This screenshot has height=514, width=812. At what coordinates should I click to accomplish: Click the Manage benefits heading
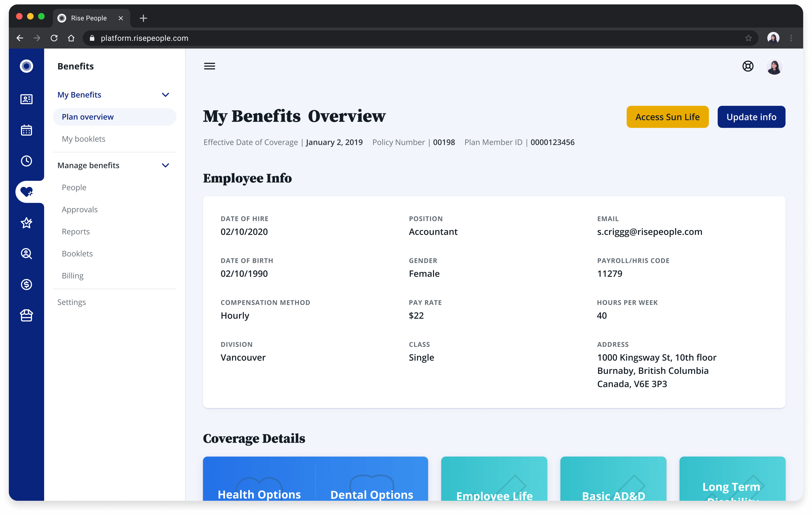pyautogui.click(x=88, y=165)
